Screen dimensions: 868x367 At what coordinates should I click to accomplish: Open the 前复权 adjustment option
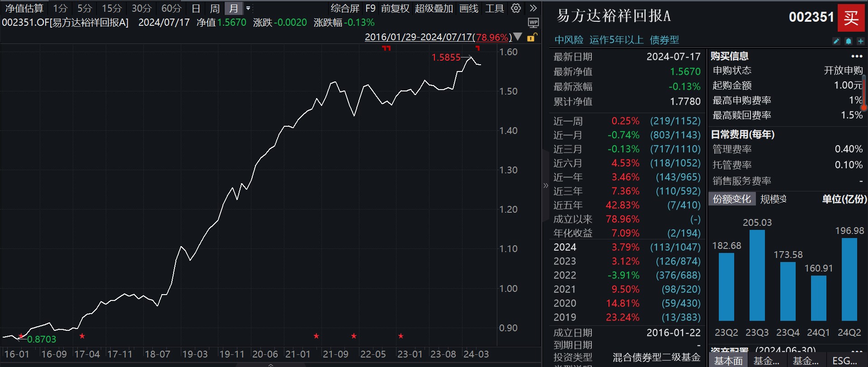click(x=395, y=8)
